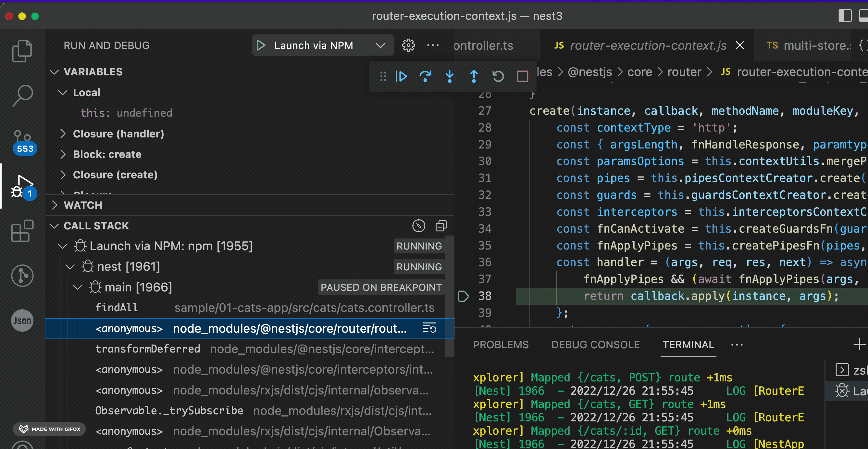Open panel overflow menu next to Terminal
Viewport: 868px width, 449px height.
pos(737,345)
